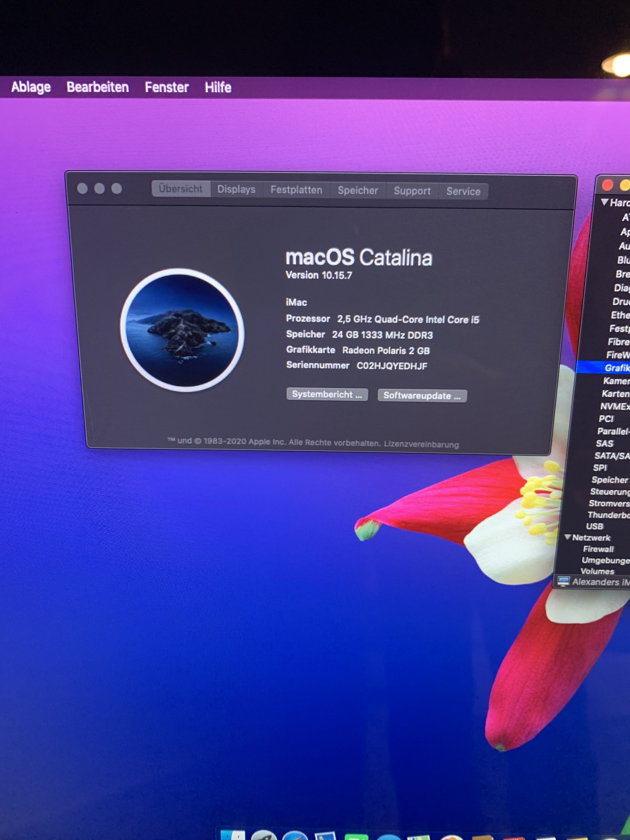Screen dimensions: 630x840
Task: Switch to the Übersicht tab
Action: (181, 189)
